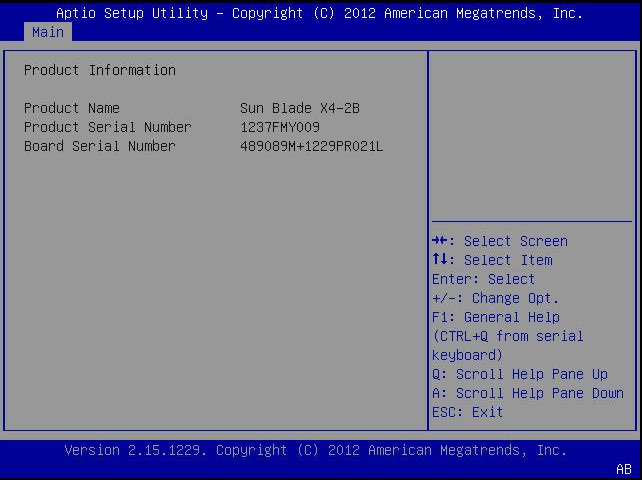Viewport: 642px width, 480px height.
Task: Select board serial 489089M+1229PR021L
Action: tap(312, 146)
